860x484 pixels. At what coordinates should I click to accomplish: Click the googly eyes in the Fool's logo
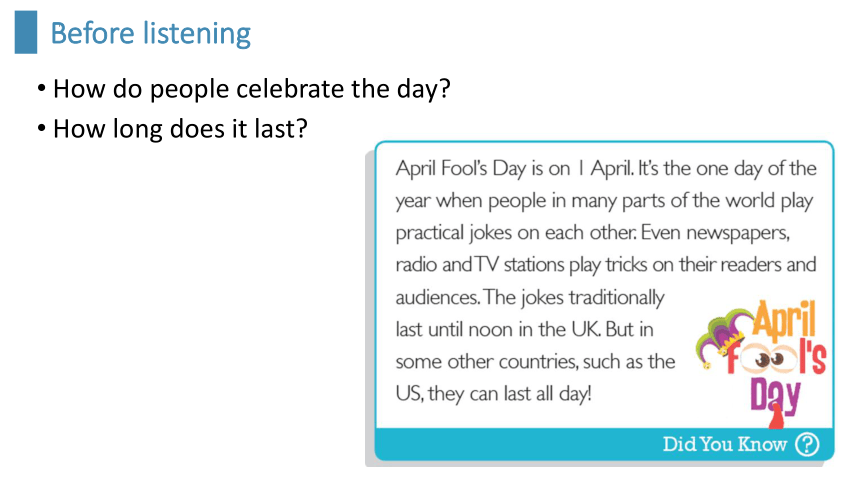click(x=769, y=359)
